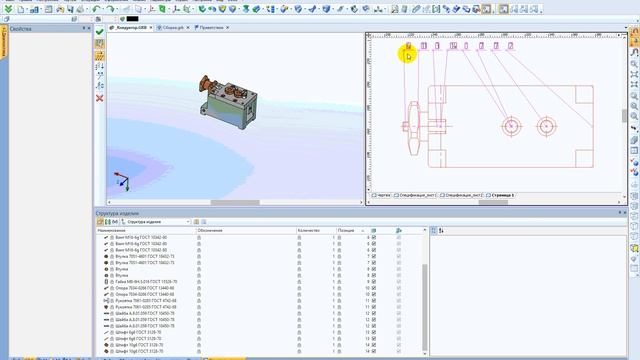Toggle the checkbox in the Гайка row

[x=374, y=282]
